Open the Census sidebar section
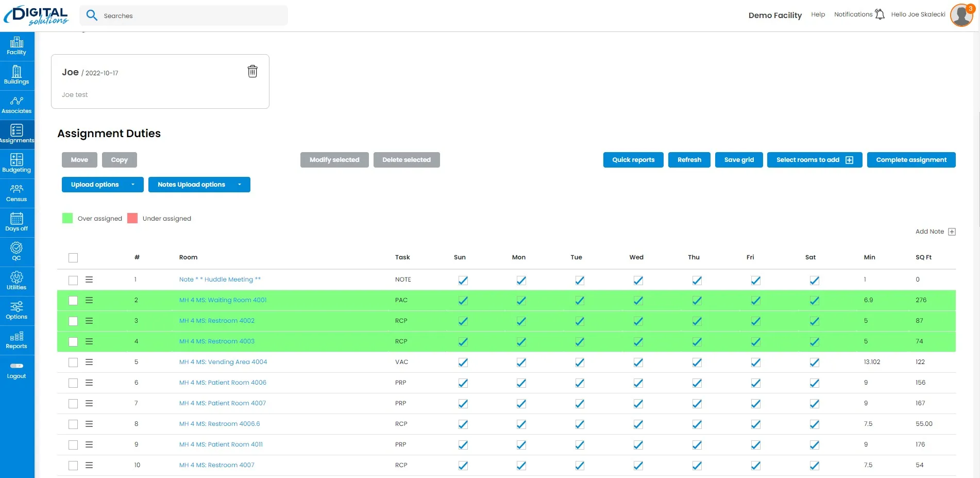This screenshot has height=478, width=980. click(16, 193)
